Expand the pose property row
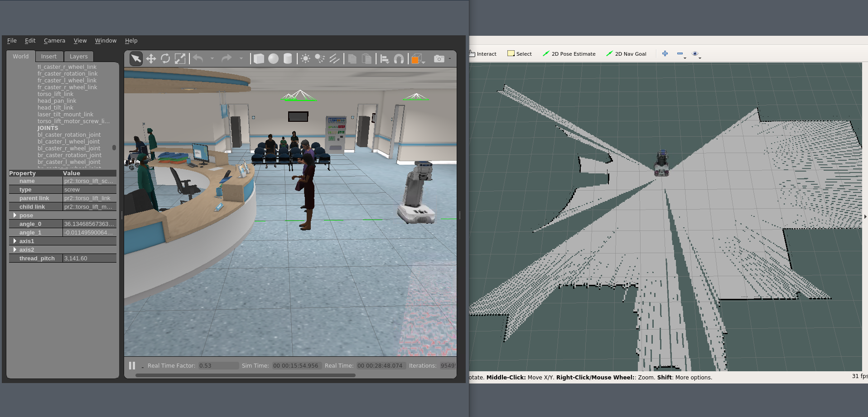The image size is (868, 417). 15,215
